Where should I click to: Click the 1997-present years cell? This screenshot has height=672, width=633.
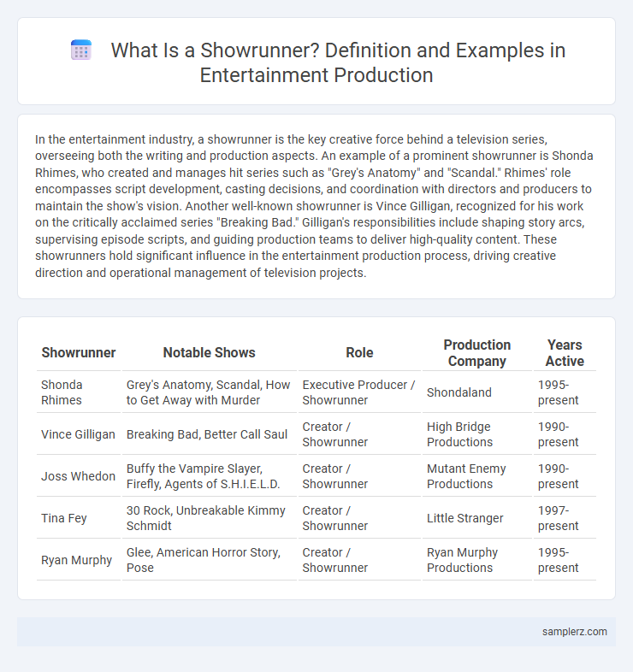click(565, 518)
